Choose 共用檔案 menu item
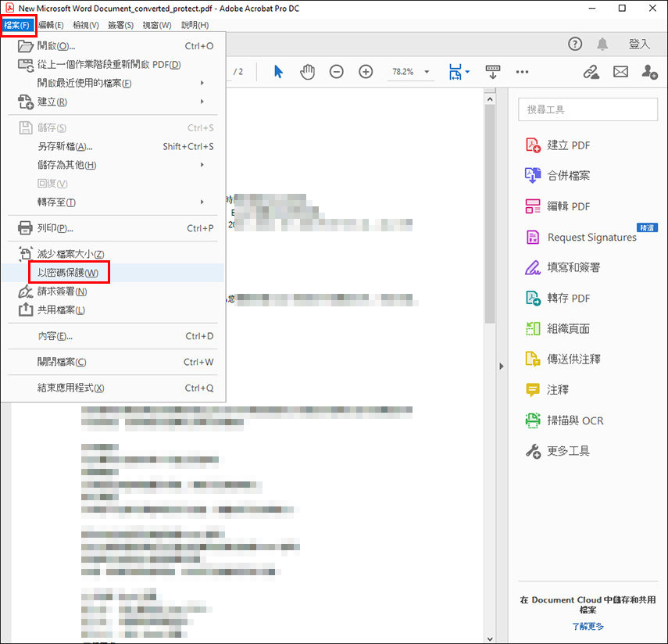This screenshot has height=644, width=668. point(113,309)
